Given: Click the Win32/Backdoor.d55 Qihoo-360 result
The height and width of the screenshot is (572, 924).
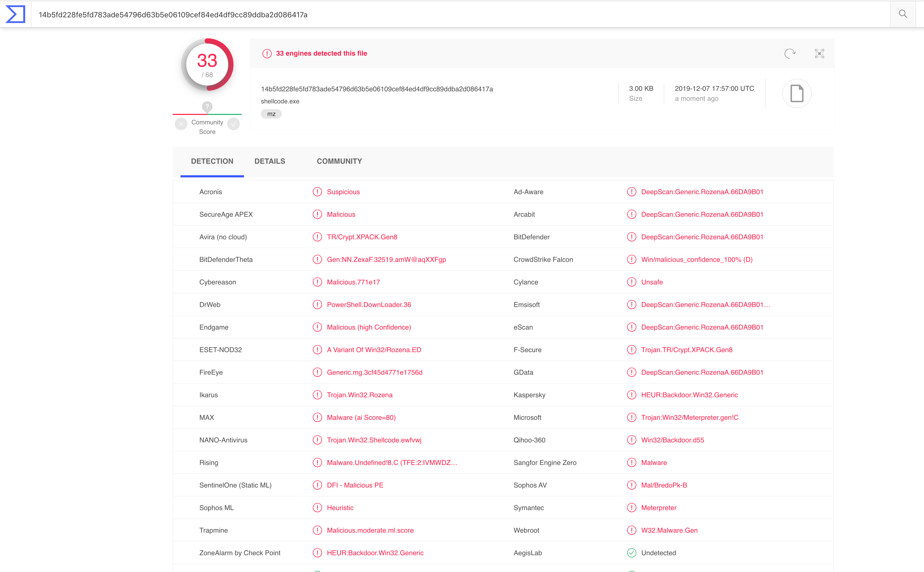Looking at the screenshot, I should tap(672, 440).
